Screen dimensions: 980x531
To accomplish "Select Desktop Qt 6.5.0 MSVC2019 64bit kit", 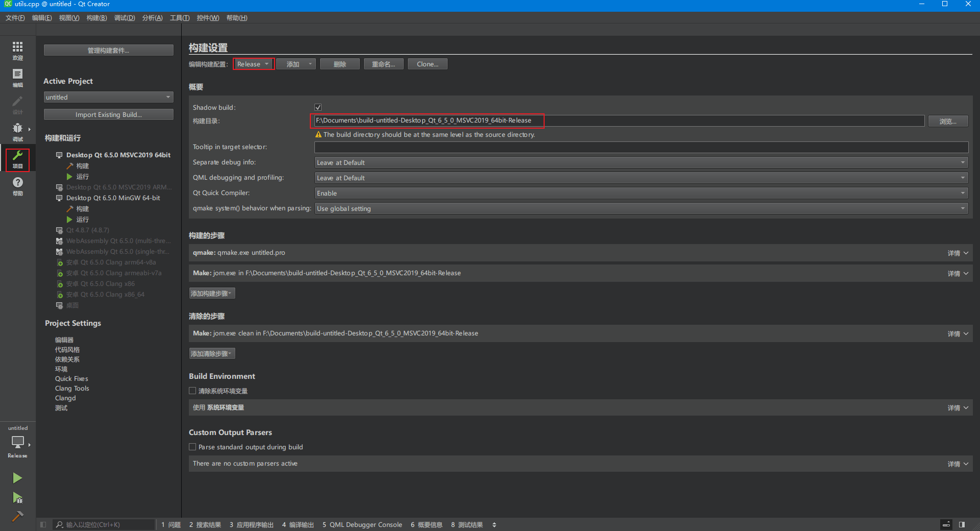I will click(118, 155).
